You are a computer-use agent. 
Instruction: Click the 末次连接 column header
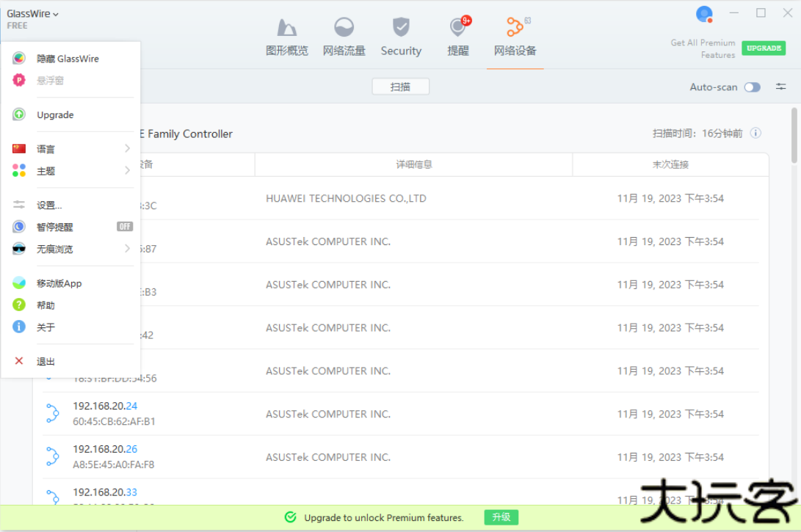click(671, 164)
